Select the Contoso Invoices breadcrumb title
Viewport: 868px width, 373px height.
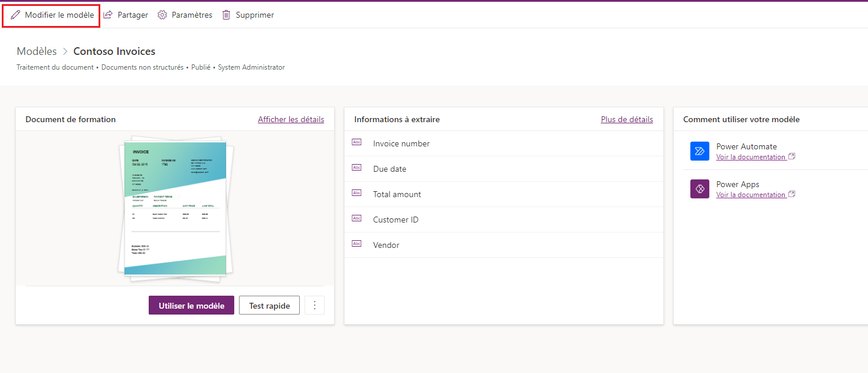114,51
